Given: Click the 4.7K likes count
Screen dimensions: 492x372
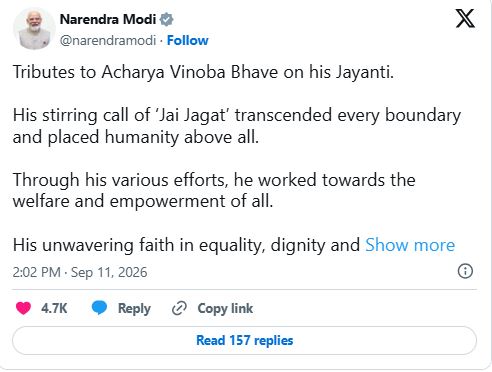Looking at the screenshot, I should coord(54,308).
